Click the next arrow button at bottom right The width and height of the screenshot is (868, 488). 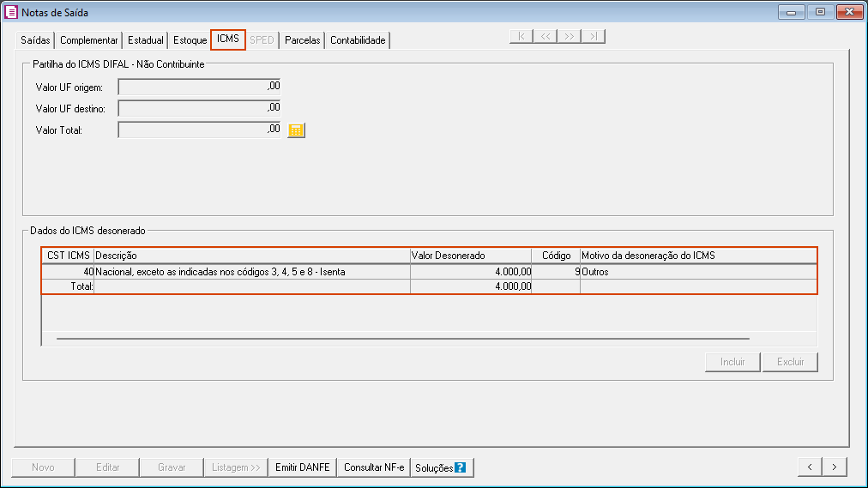835,467
